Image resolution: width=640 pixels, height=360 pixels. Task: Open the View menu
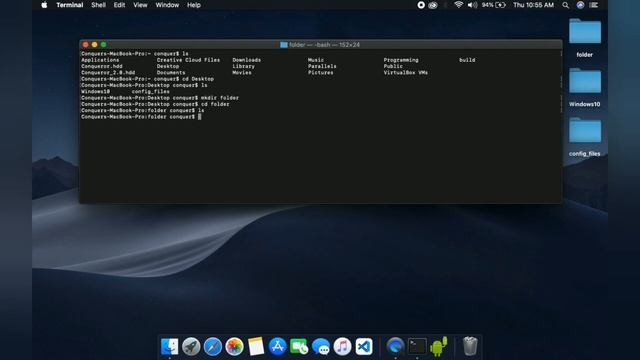coord(140,5)
